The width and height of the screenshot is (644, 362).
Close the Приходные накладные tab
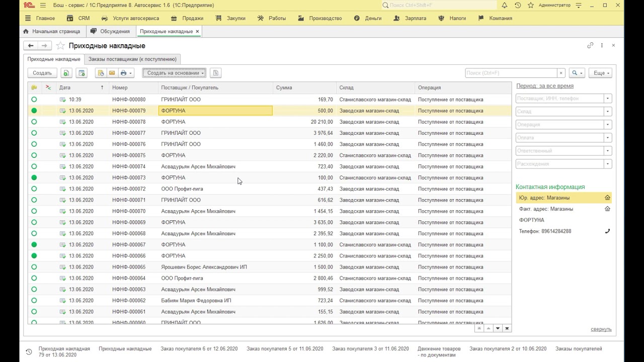[x=198, y=31]
